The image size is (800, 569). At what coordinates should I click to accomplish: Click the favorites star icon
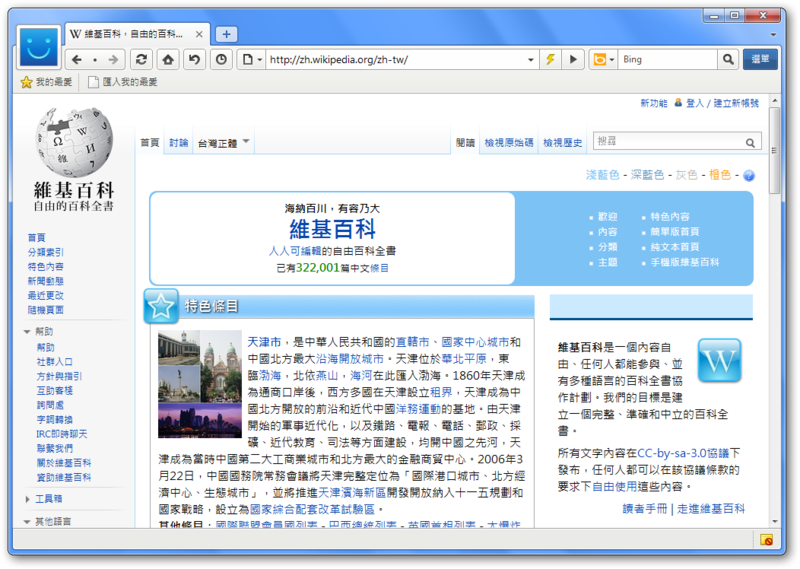click(x=26, y=82)
